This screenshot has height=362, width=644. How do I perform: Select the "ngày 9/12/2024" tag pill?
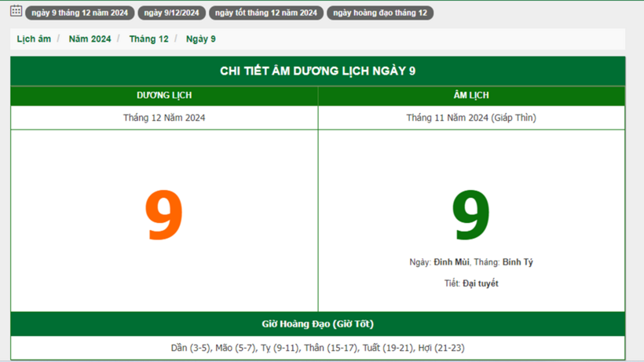(171, 13)
